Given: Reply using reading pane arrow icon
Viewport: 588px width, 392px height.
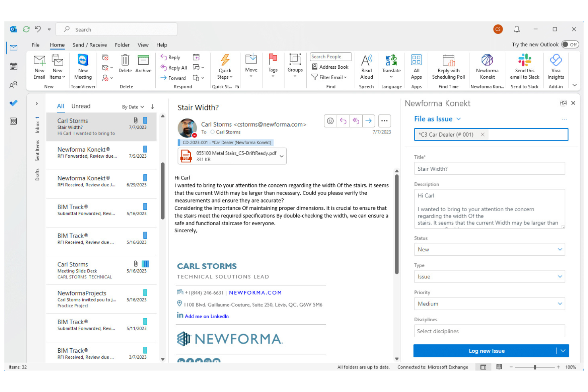Looking at the screenshot, I should click(343, 121).
